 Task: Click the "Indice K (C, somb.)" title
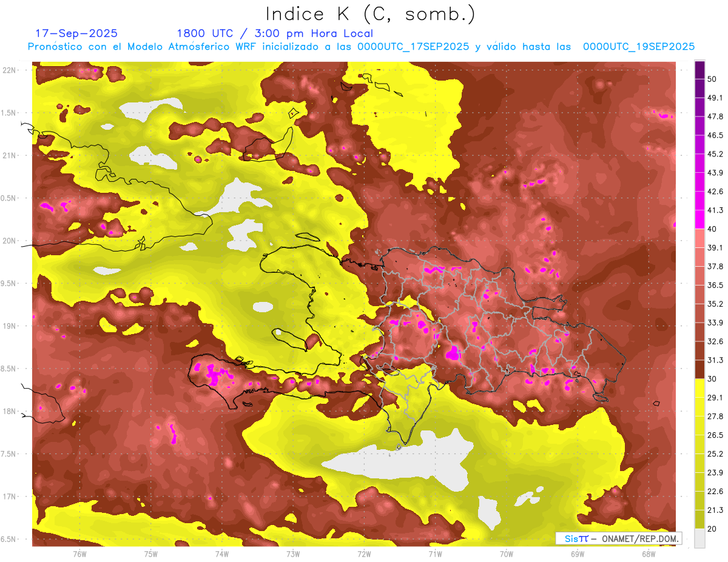click(370, 14)
